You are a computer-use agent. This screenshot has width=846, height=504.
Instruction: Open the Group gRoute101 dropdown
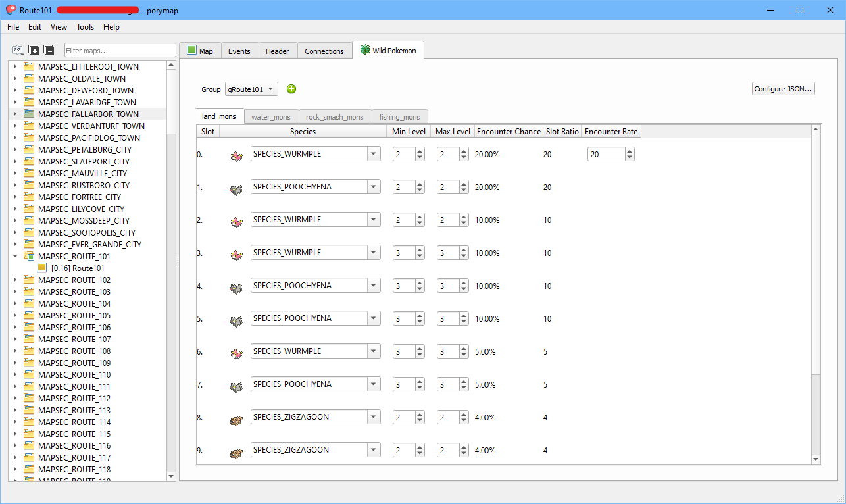point(251,89)
